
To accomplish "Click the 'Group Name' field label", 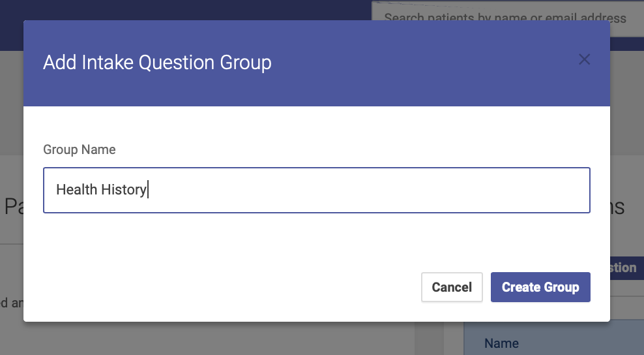I will [80, 149].
